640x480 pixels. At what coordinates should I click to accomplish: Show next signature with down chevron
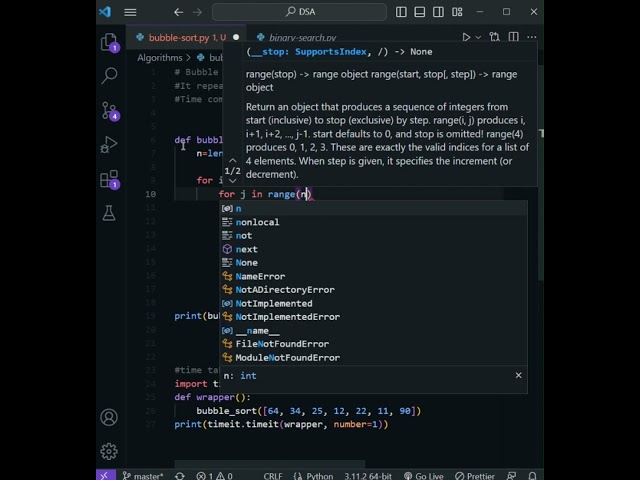pos(232,181)
